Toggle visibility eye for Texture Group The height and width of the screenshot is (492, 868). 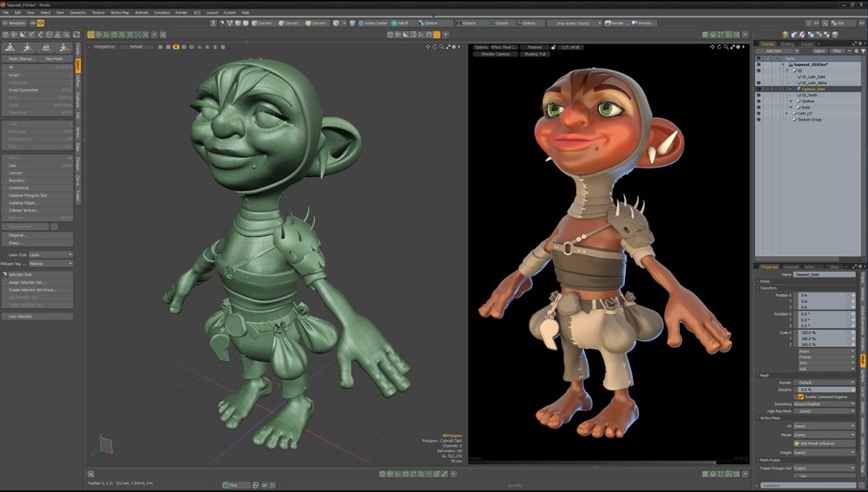(759, 120)
